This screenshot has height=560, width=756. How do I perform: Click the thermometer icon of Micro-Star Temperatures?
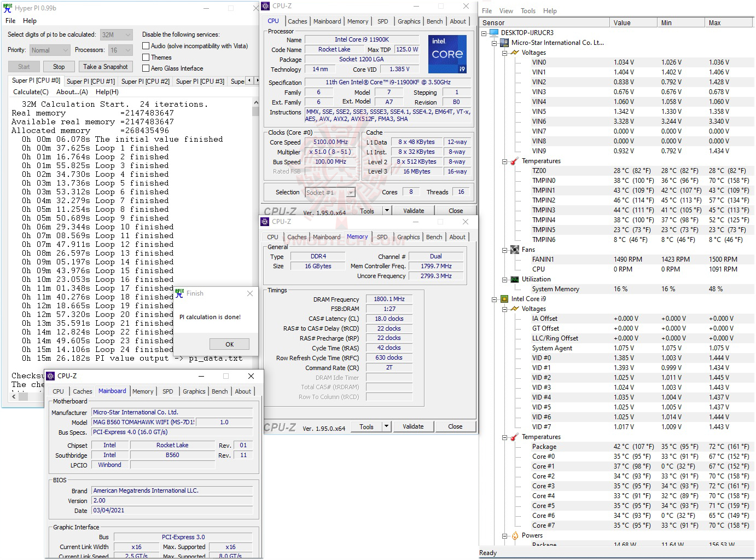coord(514,161)
